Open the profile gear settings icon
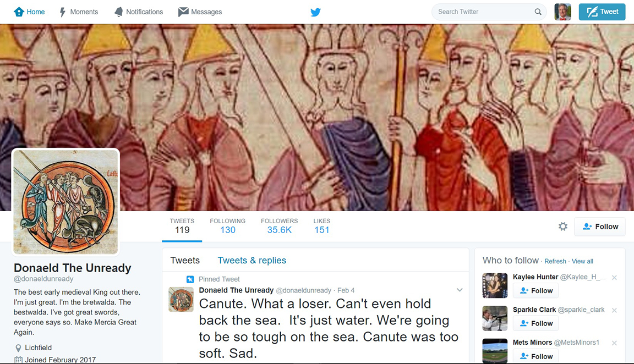The height and width of the screenshot is (364, 634). tap(563, 226)
